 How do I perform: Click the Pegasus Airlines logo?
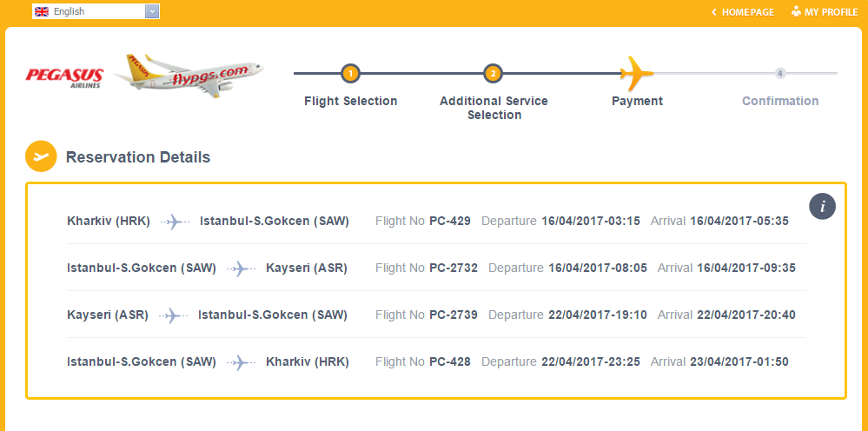point(64,77)
